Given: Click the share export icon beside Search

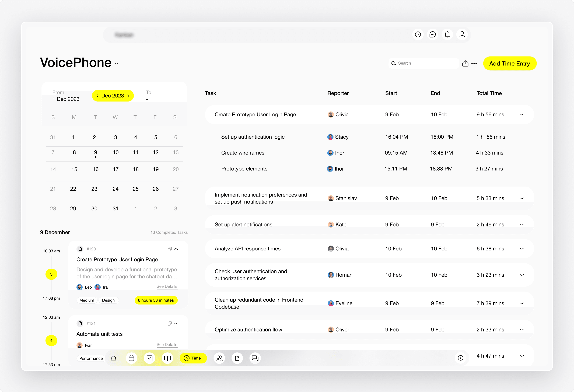Looking at the screenshot, I should coord(465,64).
